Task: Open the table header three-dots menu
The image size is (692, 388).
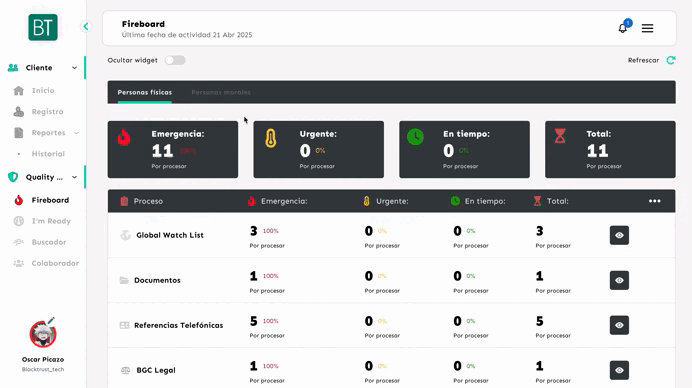Action: 654,201
